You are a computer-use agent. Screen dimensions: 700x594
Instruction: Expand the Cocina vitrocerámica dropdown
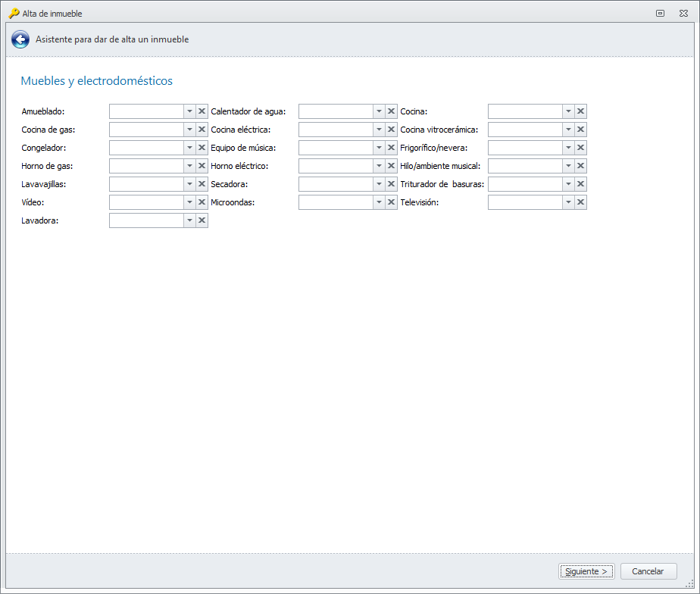click(x=568, y=130)
